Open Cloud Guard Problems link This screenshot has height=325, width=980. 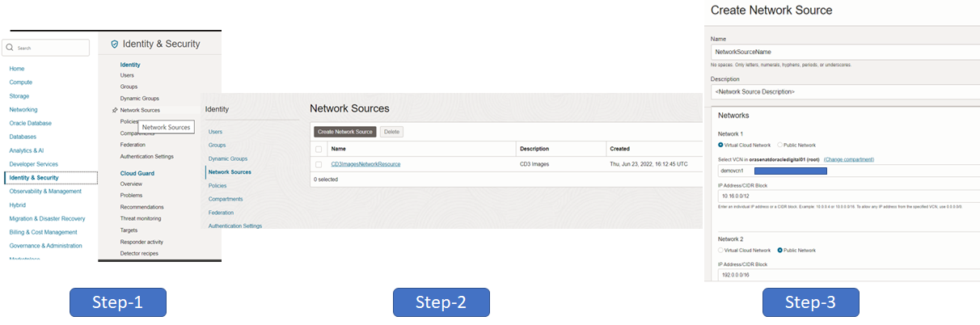pos(131,196)
